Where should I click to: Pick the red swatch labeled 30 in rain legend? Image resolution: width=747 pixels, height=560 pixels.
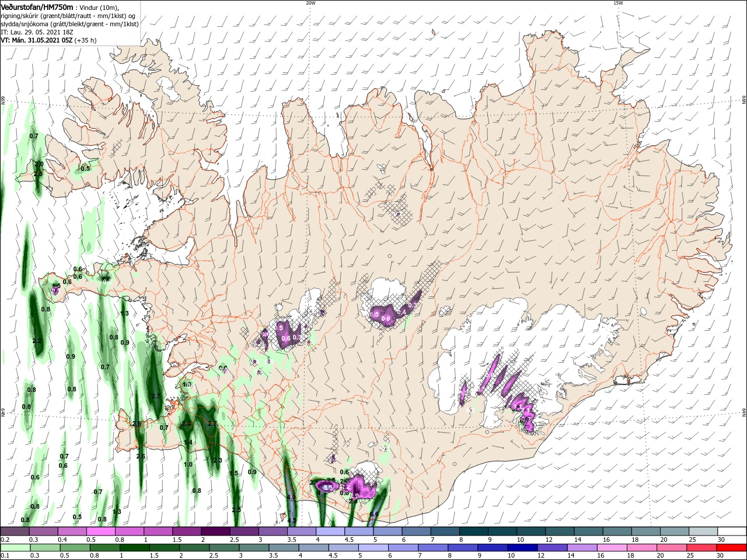coord(732,548)
